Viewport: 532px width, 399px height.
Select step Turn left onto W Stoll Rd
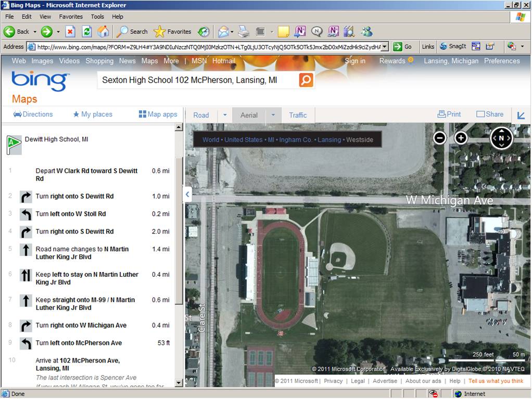coord(89,214)
